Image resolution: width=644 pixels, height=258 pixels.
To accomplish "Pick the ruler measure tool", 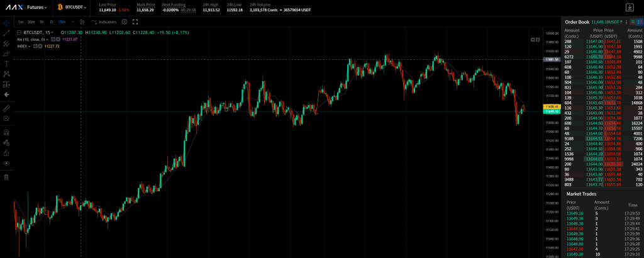I will (x=6, y=108).
